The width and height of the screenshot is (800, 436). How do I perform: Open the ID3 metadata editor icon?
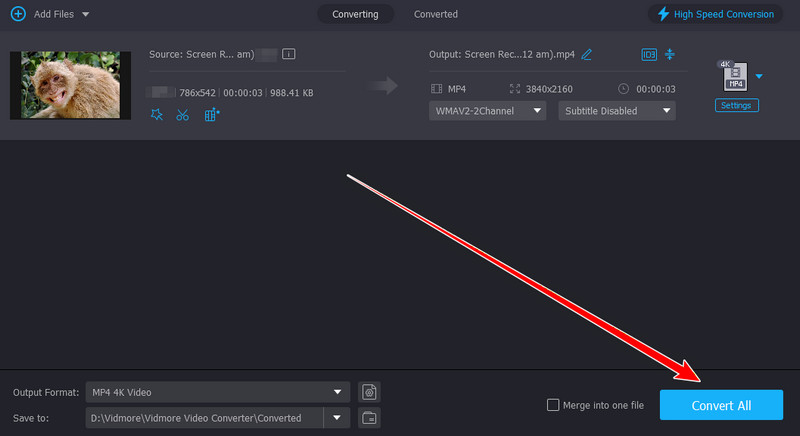point(648,53)
